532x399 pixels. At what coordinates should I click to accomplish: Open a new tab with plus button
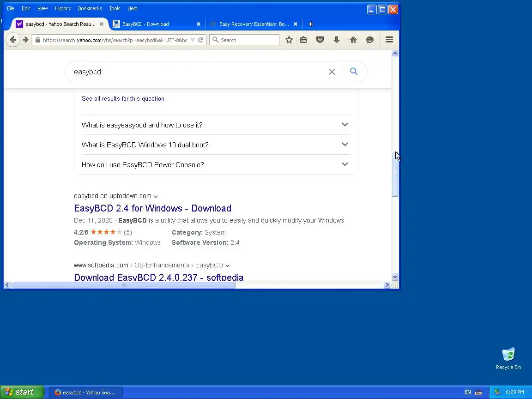310,24
